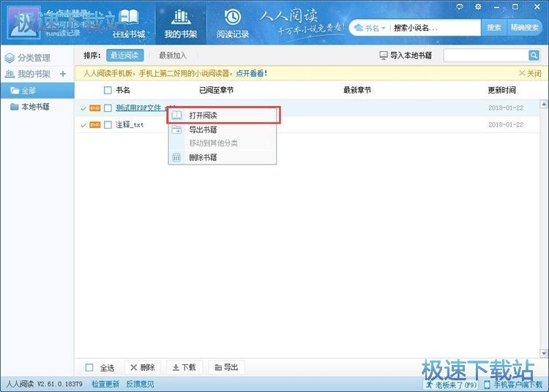Click the scrollbar up arrow
549x392 pixels.
point(544,104)
